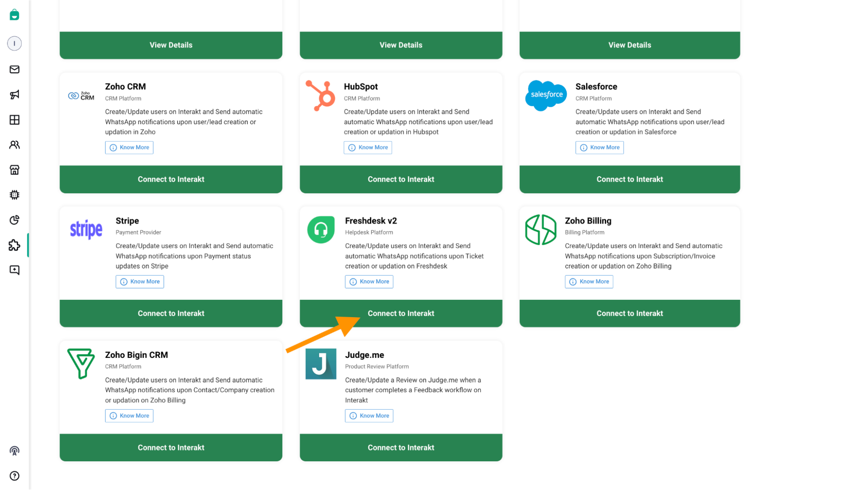This screenshot has height=490, width=868.
Task: Select the Integrations puzzle icon
Action: pyautogui.click(x=14, y=245)
